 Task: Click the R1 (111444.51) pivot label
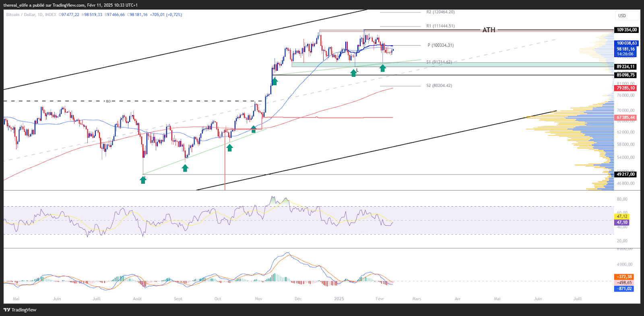[x=440, y=26]
